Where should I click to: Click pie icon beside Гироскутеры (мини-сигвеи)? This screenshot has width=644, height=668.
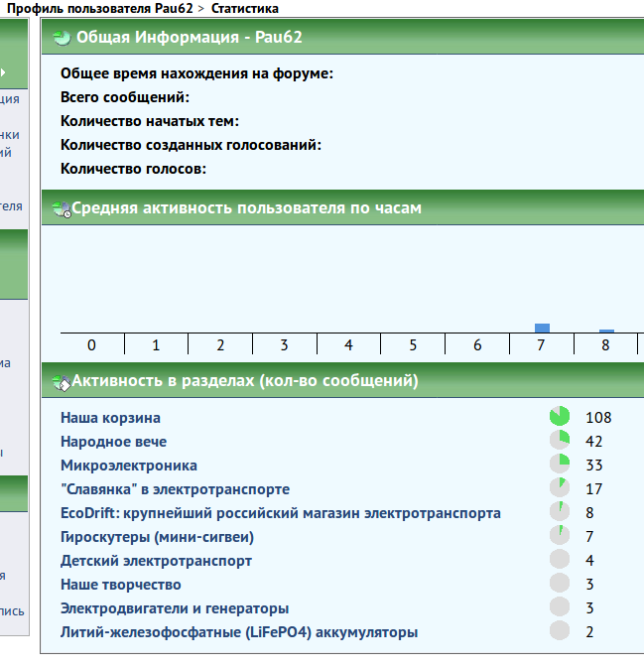click(560, 537)
